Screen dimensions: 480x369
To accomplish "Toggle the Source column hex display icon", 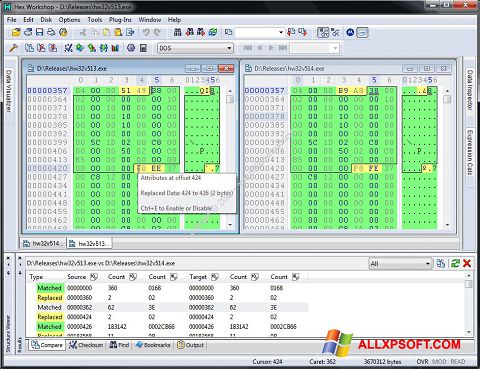I will [x=94, y=277].
